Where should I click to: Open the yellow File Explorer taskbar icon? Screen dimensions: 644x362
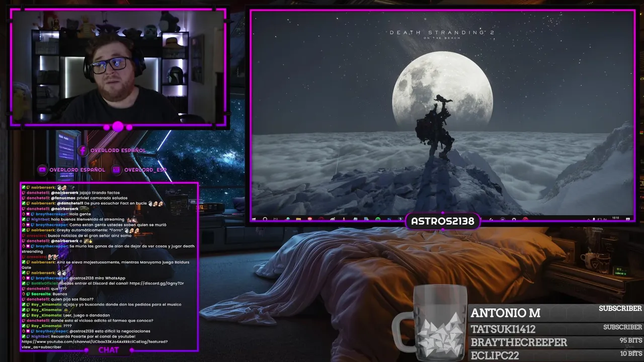pyautogui.click(x=298, y=219)
